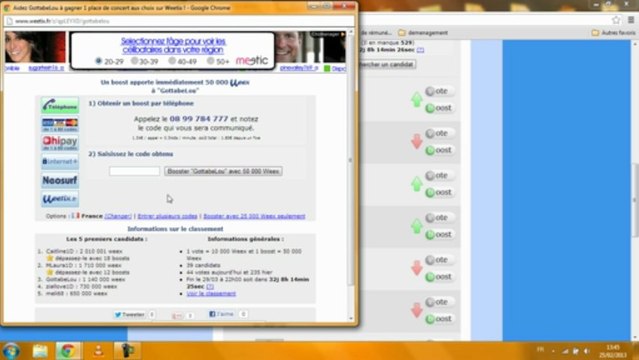Open the Entrer plusieurs codes link
This screenshot has height=360, width=639.
[x=167, y=216]
